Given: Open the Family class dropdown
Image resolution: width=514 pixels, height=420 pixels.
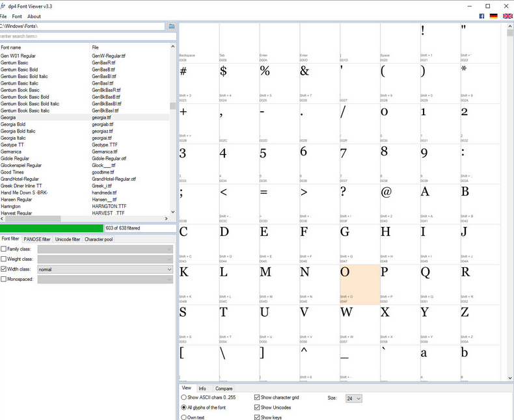Looking at the screenshot, I should click(105, 249).
